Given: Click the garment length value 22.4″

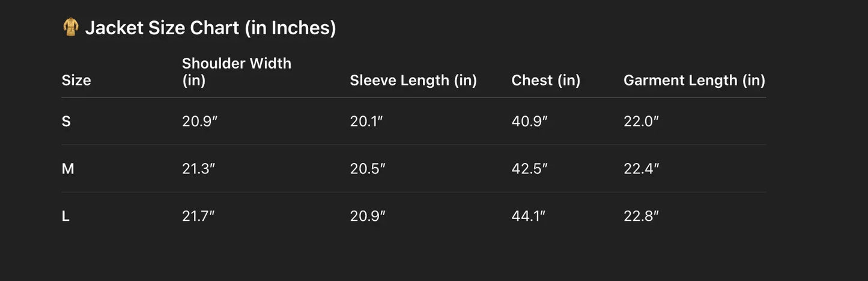Looking at the screenshot, I should pyautogui.click(x=641, y=169).
